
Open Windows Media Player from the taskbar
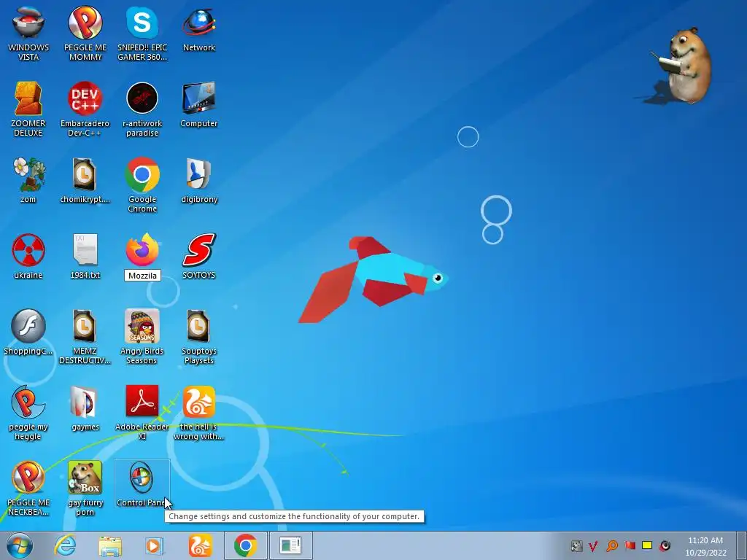[155, 545]
